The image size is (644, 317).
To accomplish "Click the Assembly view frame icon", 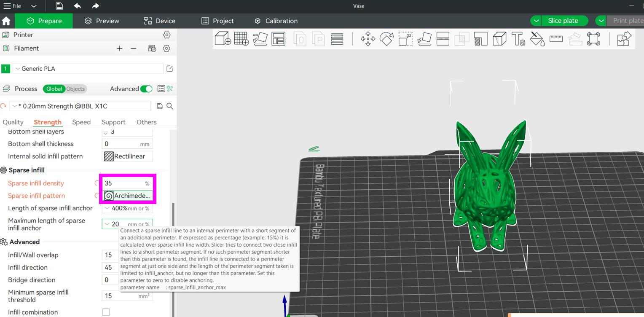I will coord(593,39).
